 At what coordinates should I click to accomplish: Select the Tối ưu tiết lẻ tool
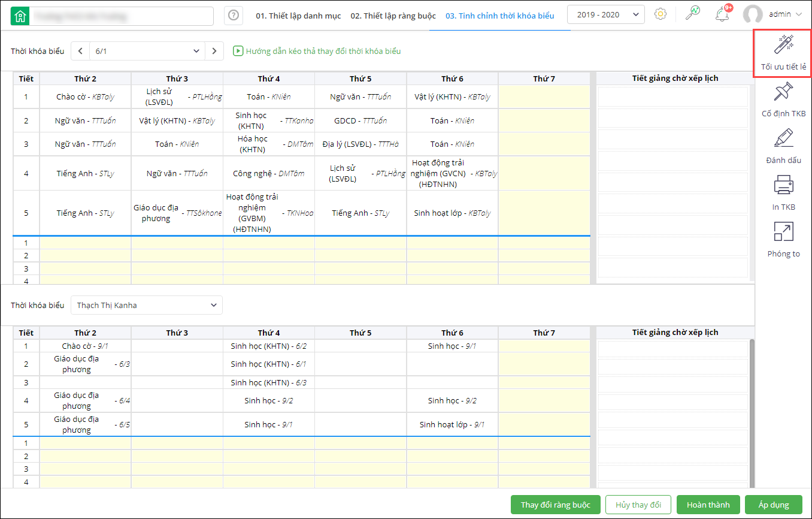pos(783,53)
